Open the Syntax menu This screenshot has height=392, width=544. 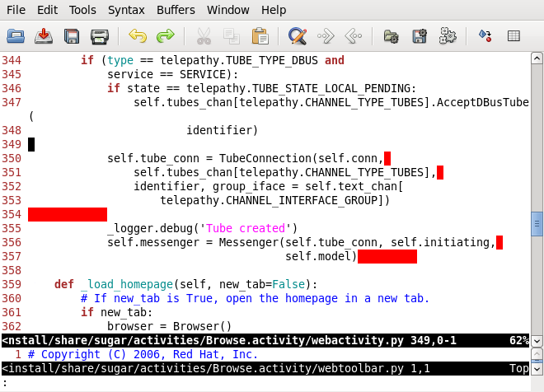pos(125,10)
